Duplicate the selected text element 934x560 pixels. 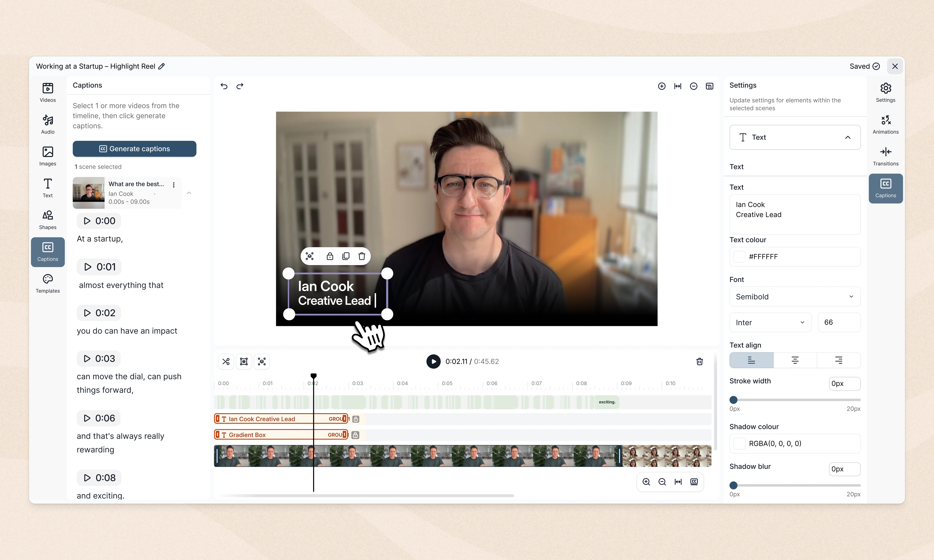(345, 256)
